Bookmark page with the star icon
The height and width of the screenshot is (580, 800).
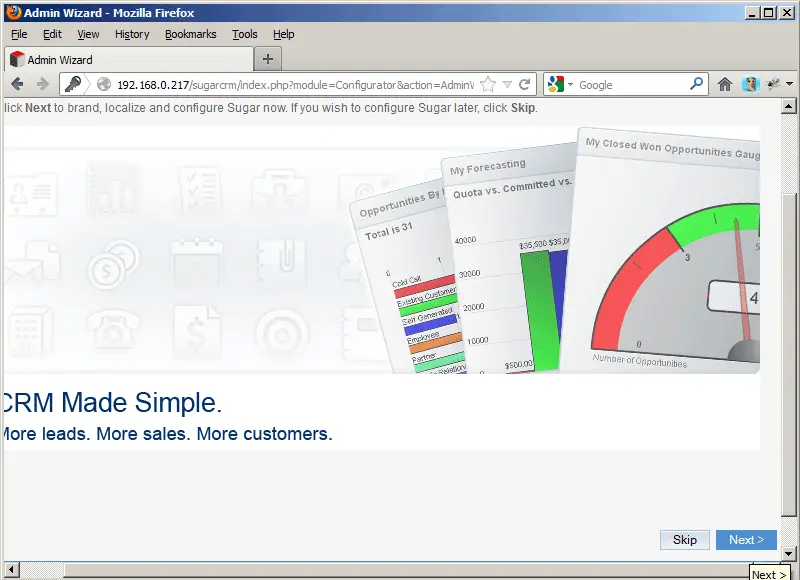coord(488,84)
